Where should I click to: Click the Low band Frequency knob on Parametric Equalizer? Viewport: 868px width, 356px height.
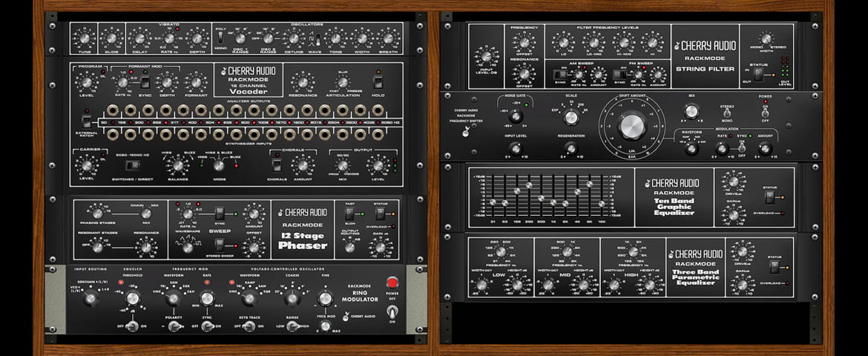point(501,252)
